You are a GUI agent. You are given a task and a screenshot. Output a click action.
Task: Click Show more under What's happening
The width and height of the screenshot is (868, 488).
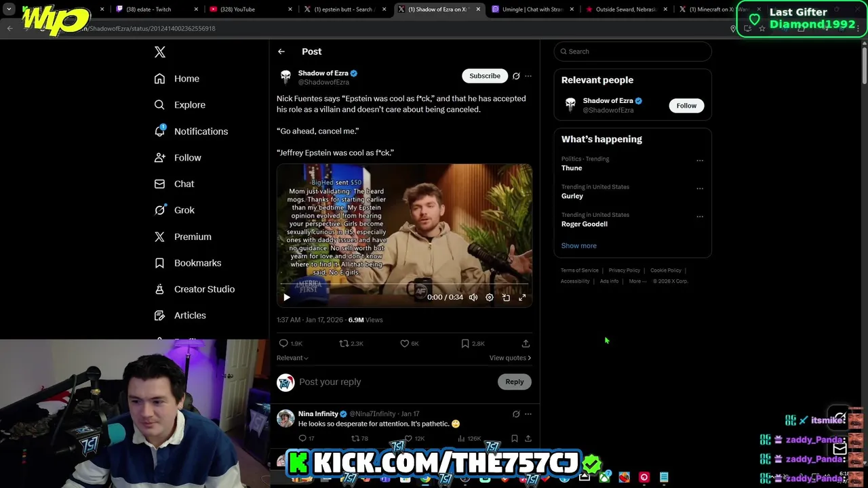[579, 246]
